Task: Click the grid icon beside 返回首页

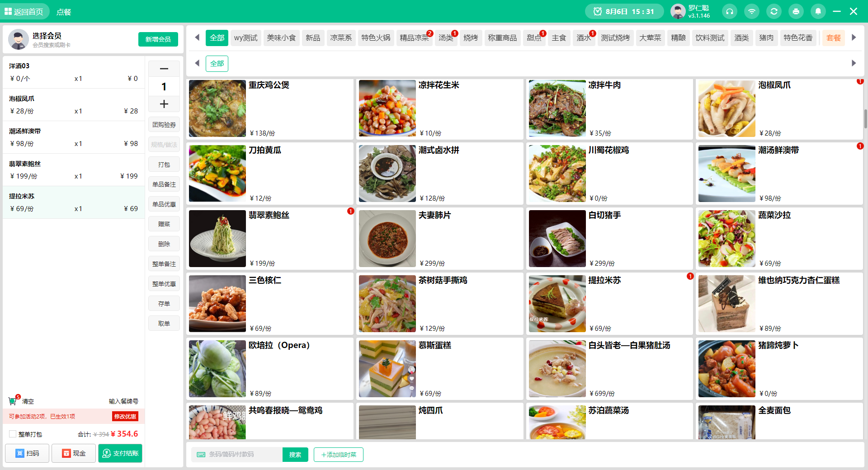Action: [8, 11]
